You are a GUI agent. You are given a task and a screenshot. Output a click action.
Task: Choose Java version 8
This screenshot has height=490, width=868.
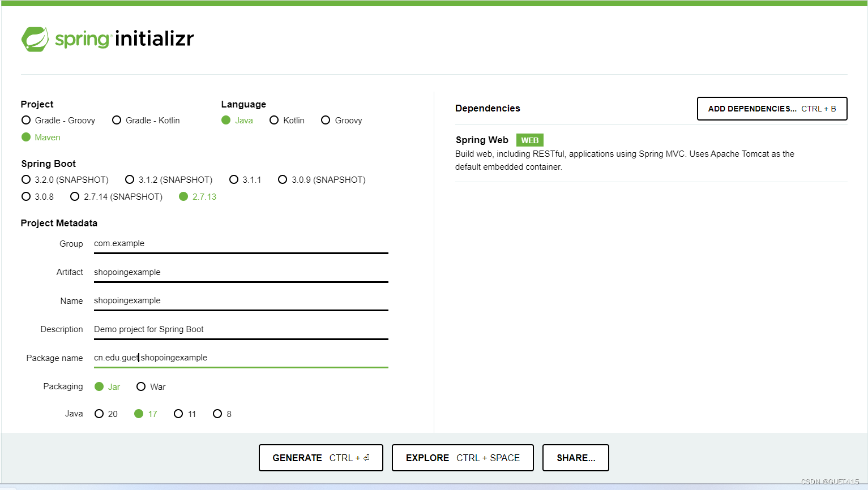(222, 414)
